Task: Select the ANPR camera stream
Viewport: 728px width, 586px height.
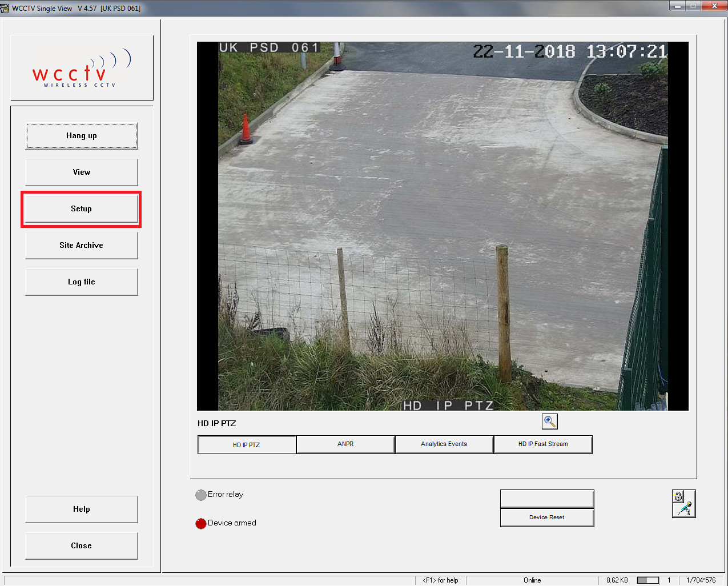Action: (x=345, y=444)
